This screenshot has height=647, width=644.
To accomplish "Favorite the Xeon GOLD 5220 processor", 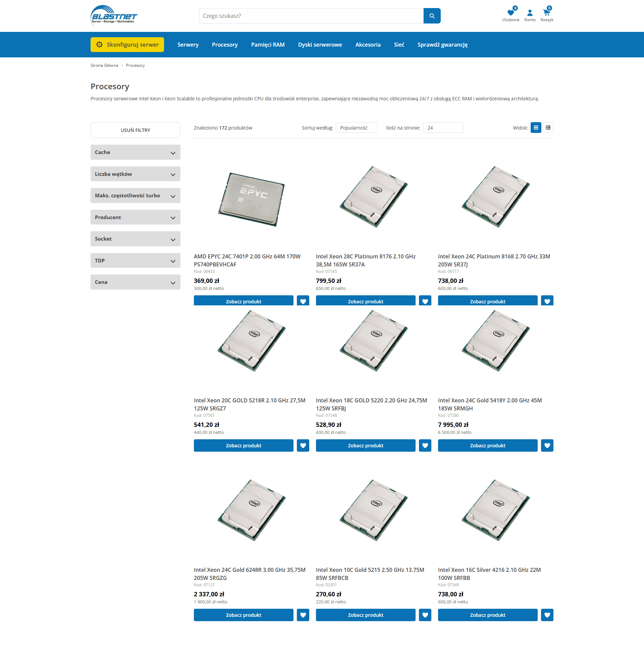I will [425, 445].
